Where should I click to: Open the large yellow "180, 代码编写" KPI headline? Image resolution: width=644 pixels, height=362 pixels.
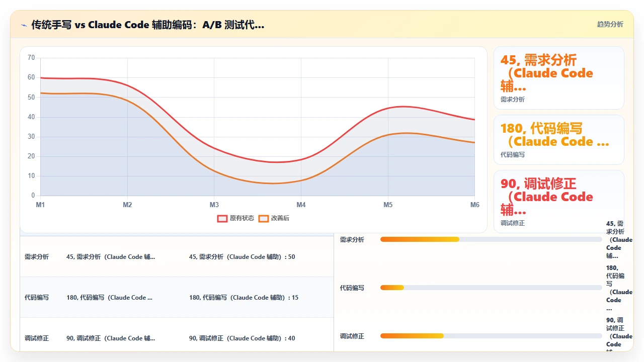click(x=554, y=135)
